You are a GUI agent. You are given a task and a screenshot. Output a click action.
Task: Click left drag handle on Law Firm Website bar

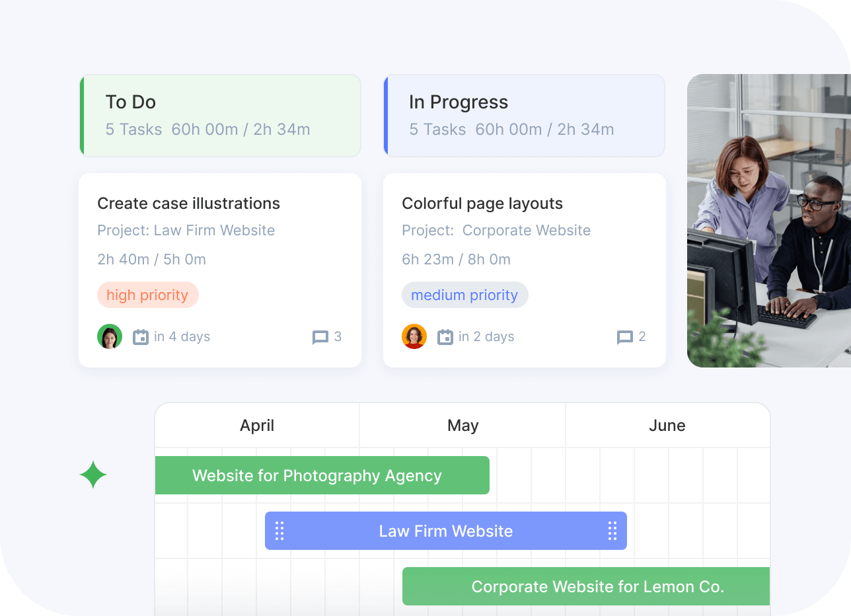(x=279, y=531)
